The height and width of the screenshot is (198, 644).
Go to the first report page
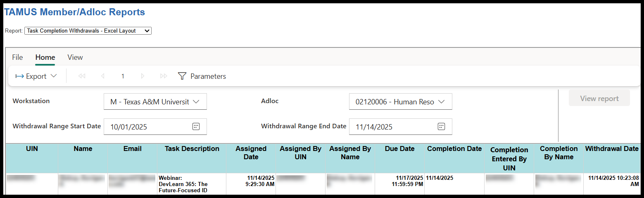[x=82, y=76]
